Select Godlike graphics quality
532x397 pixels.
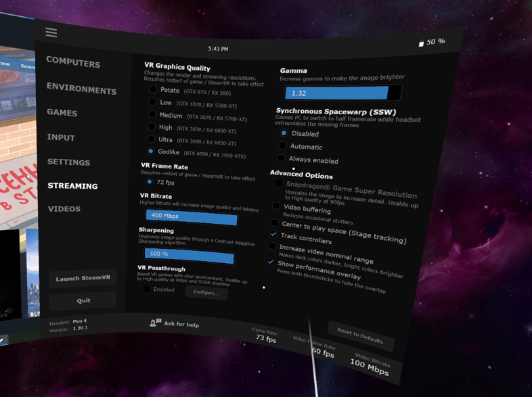(x=151, y=151)
